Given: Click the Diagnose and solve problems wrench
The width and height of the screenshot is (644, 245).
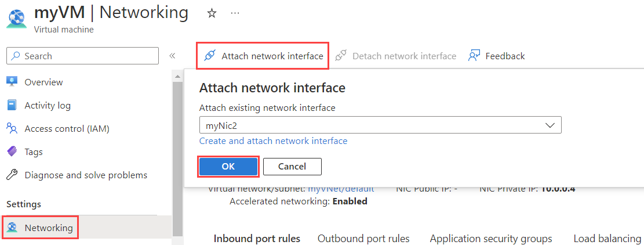Looking at the screenshot, I should point(12,175).
